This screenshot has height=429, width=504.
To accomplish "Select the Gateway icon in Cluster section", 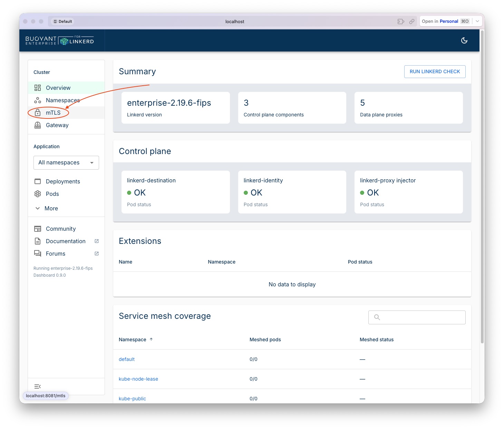I will coord(38,125).
